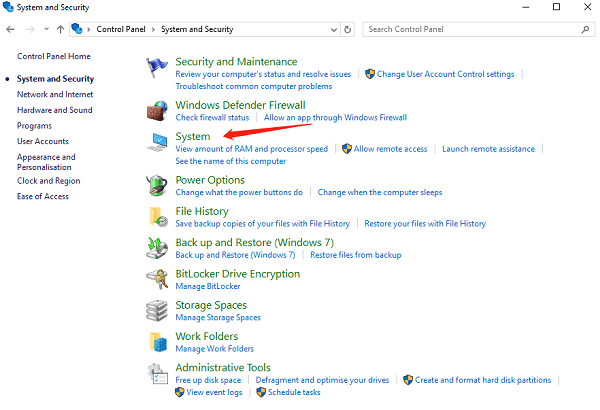Click Allow an app through Windows Firewall
The width and height of the screenshot is (600, 410).
point(335,118)
